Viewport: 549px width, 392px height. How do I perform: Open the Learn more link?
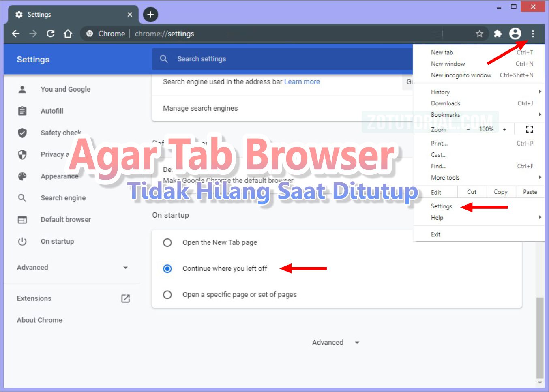[x=302, y=81]
